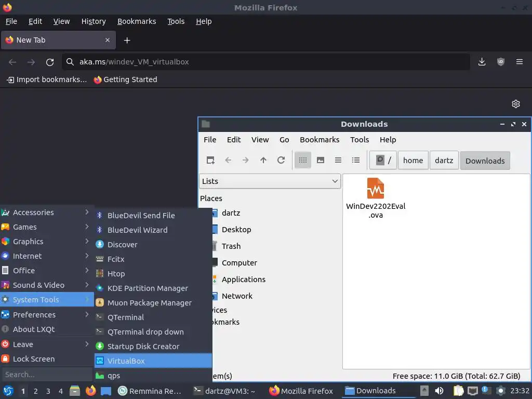Open Applications in Places

(244, 279)
